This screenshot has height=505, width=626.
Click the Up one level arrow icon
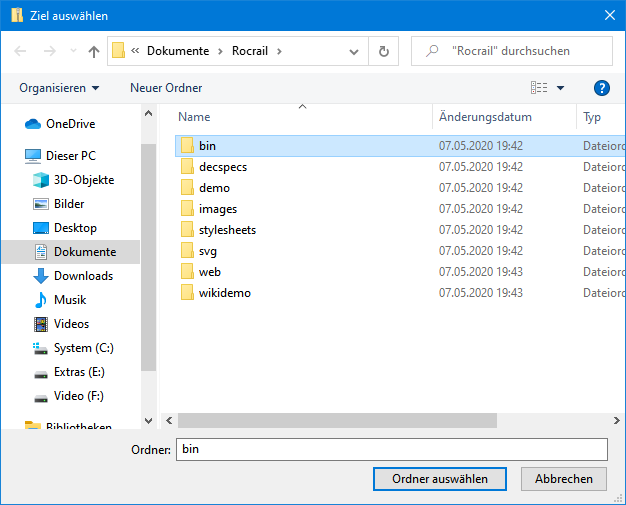(x=94, y=51)
